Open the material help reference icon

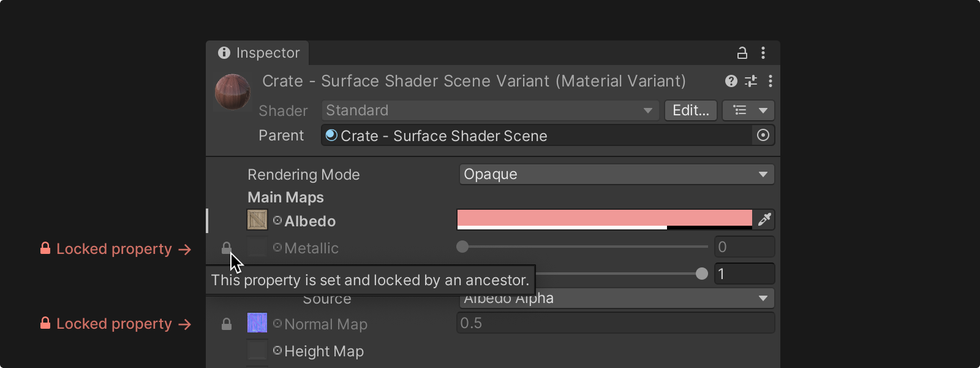click(731, 81)
